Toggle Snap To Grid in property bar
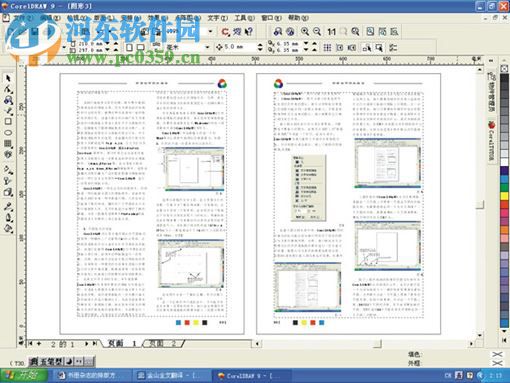This screenshot has height=383, width=510. [x=327, y=48]
